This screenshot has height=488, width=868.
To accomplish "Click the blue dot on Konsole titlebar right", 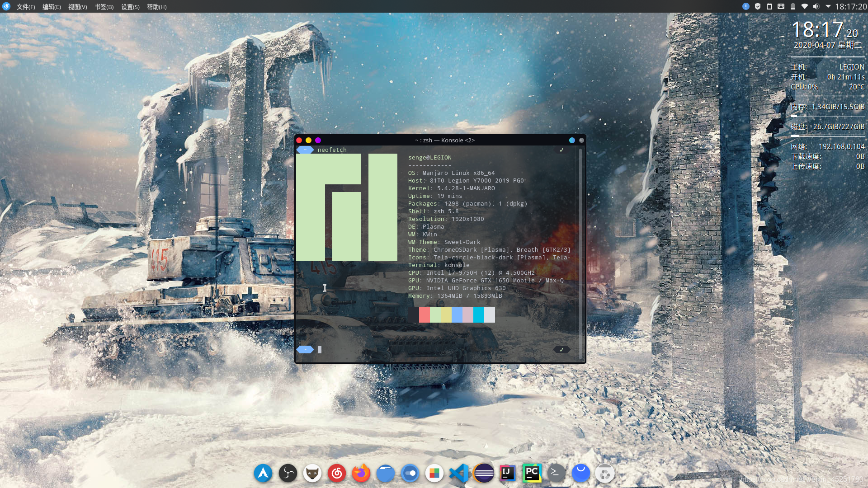I will [x=572, y=141].
